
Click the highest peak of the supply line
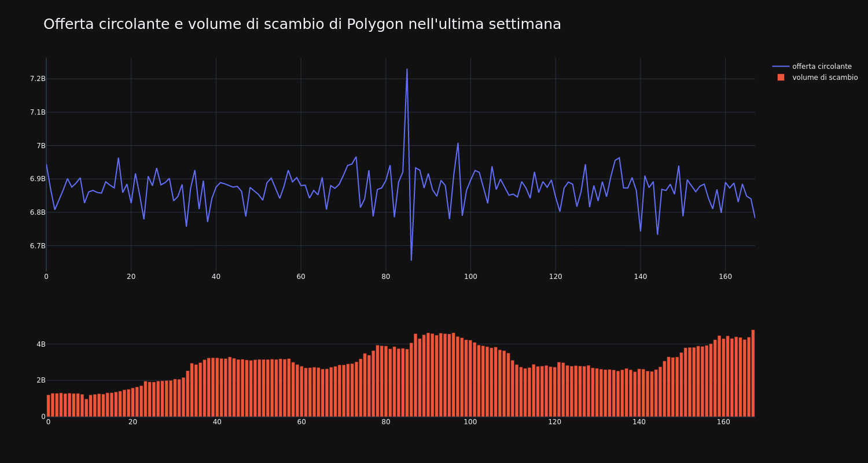(x=407, y=69)
